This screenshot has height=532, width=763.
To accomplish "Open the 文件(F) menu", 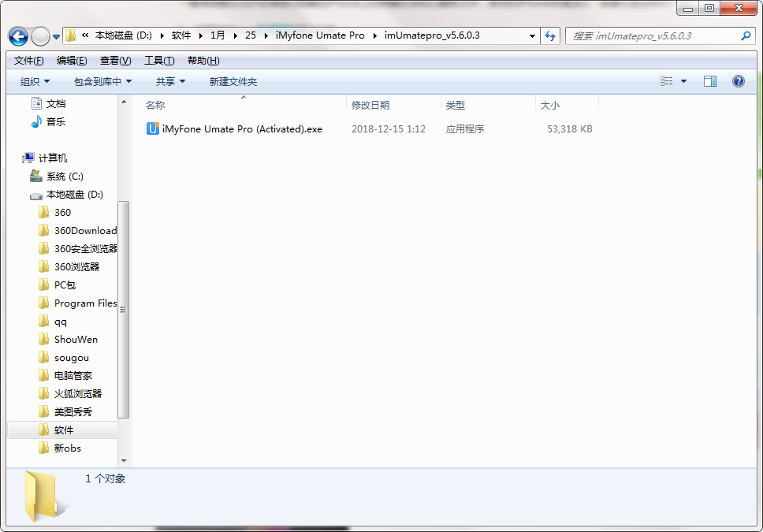I will pyautogui.click(x=28, y=61).
